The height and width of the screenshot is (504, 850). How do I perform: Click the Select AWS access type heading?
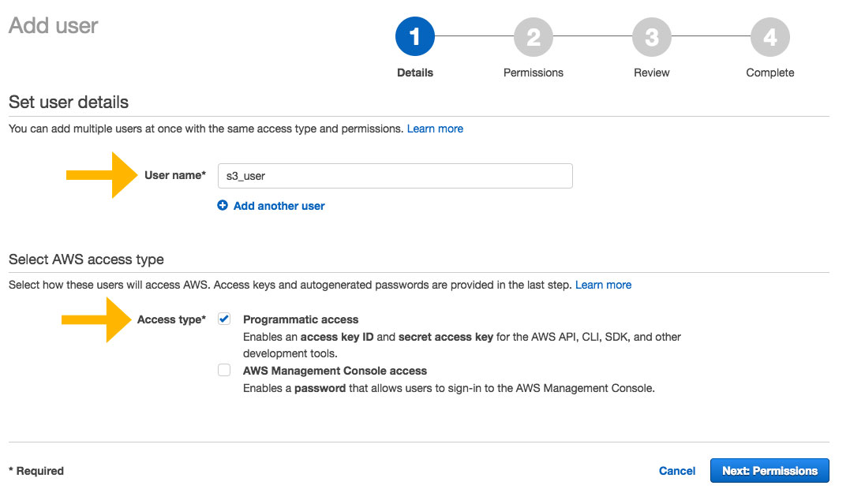click(86, 259)
